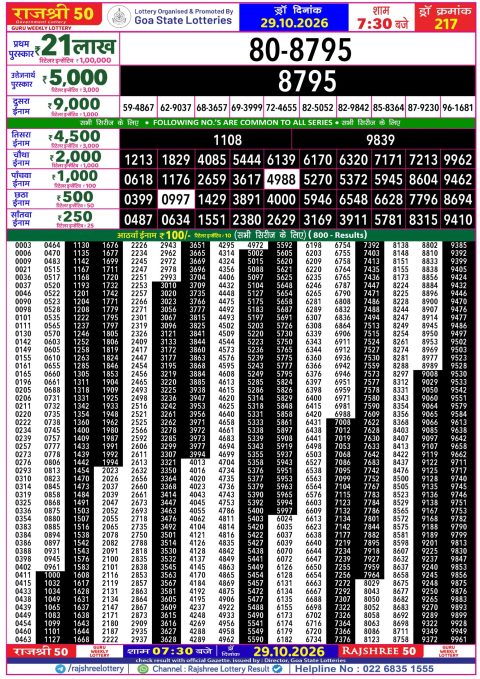Select fourth prize number 4085
Image resolution: width=480 pixels, height=679 pixels.
coord(211,160)
